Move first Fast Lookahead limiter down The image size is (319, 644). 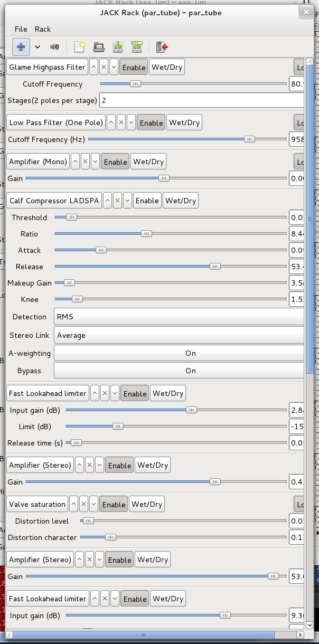click(x=115, y=393)
